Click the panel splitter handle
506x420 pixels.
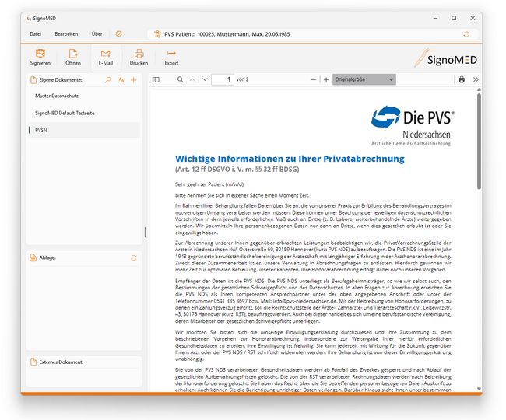(x=146, y=232)
